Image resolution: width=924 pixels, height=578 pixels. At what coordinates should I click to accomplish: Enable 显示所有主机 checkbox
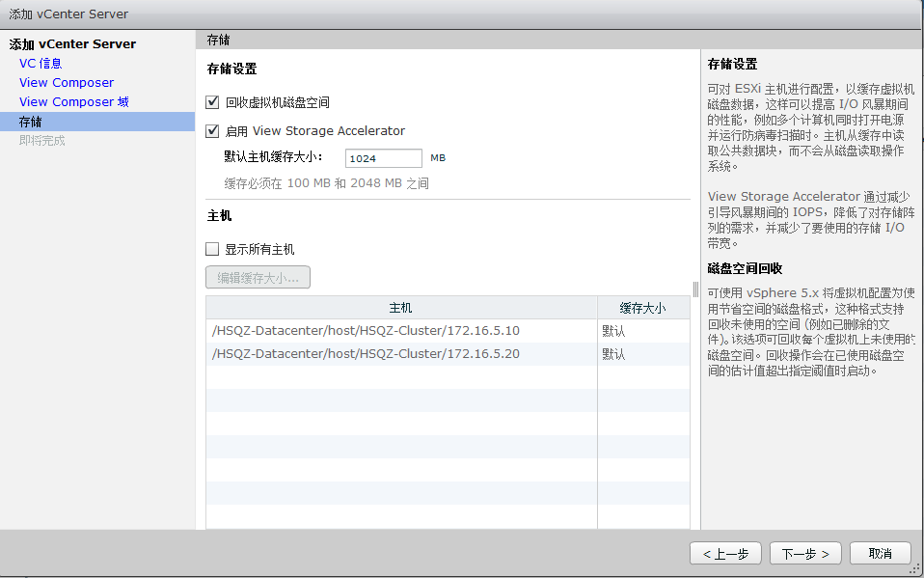pyautogui.click(x=212, y=249)
